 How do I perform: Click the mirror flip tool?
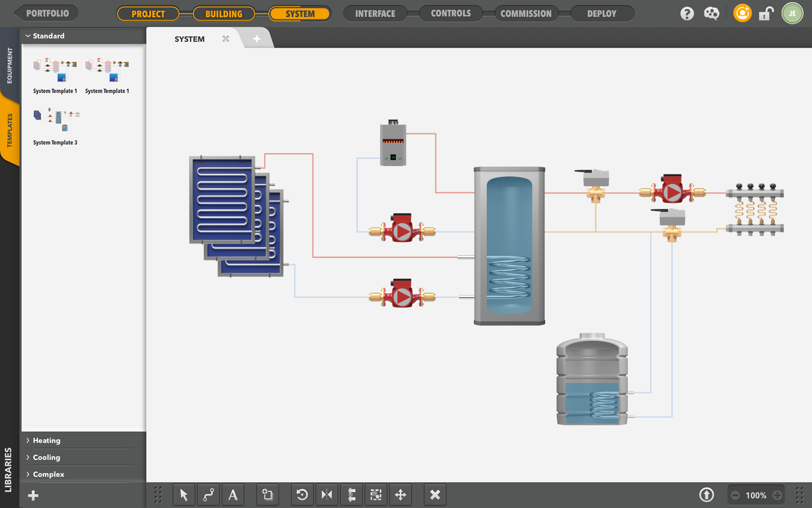327,495
